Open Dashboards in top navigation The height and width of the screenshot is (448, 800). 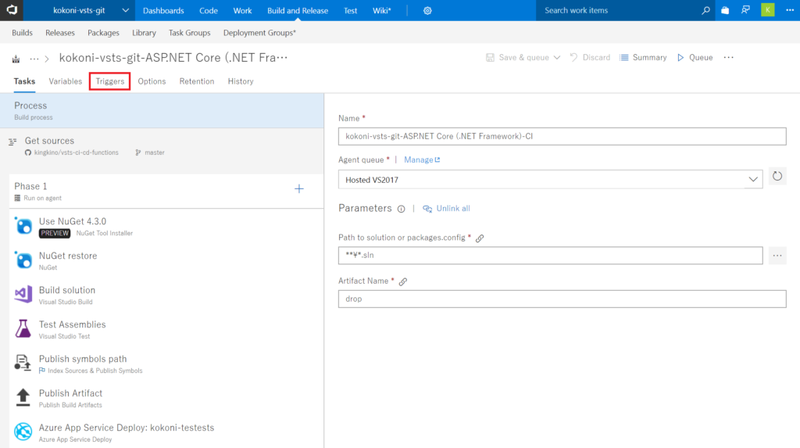[x=163, y=11]
